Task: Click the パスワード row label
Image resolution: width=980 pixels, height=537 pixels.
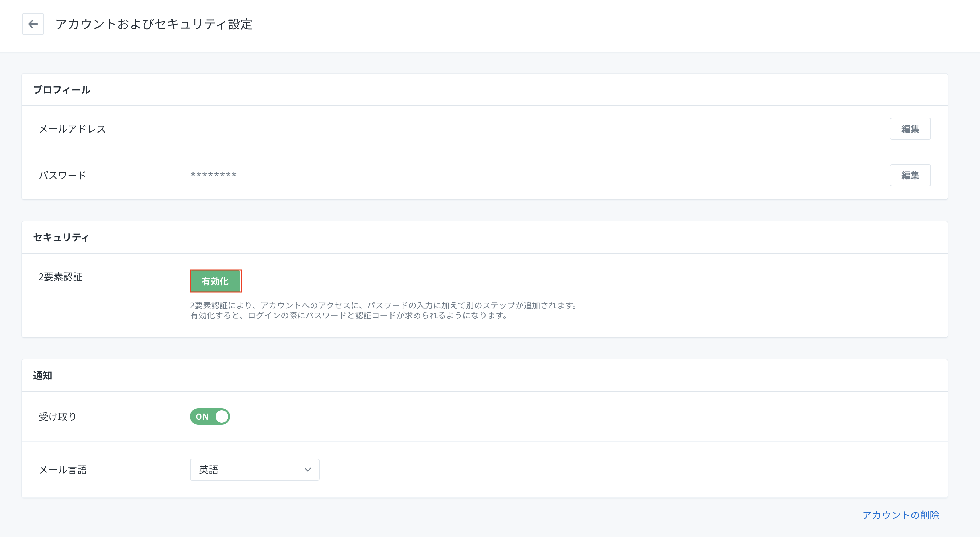Action: [x=63, y=175]
